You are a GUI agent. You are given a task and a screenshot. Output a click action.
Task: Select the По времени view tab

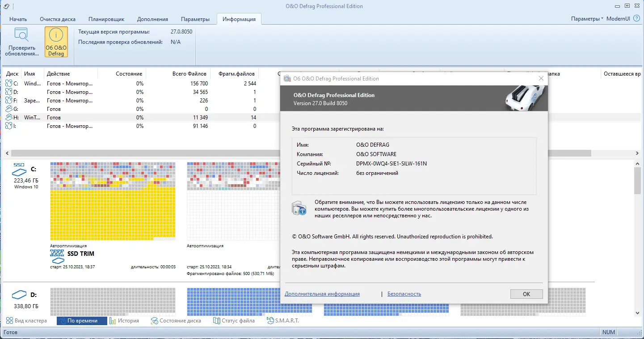pos(82,321)
